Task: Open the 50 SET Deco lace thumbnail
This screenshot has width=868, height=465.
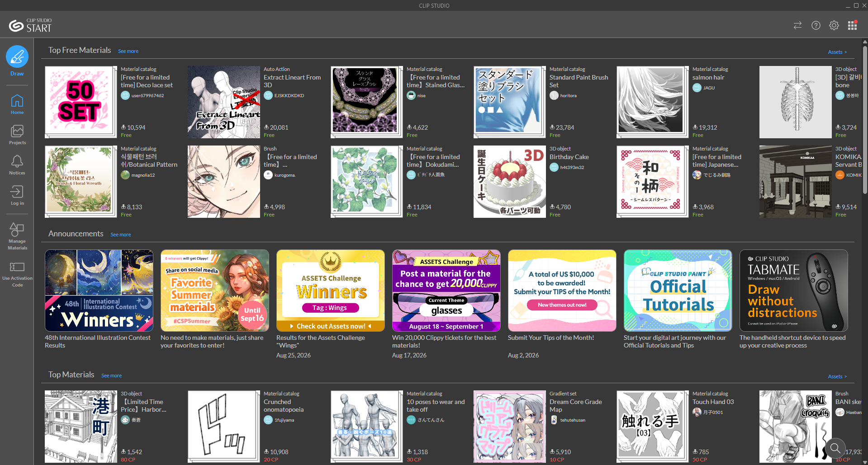Action: (x=81, y=102)
